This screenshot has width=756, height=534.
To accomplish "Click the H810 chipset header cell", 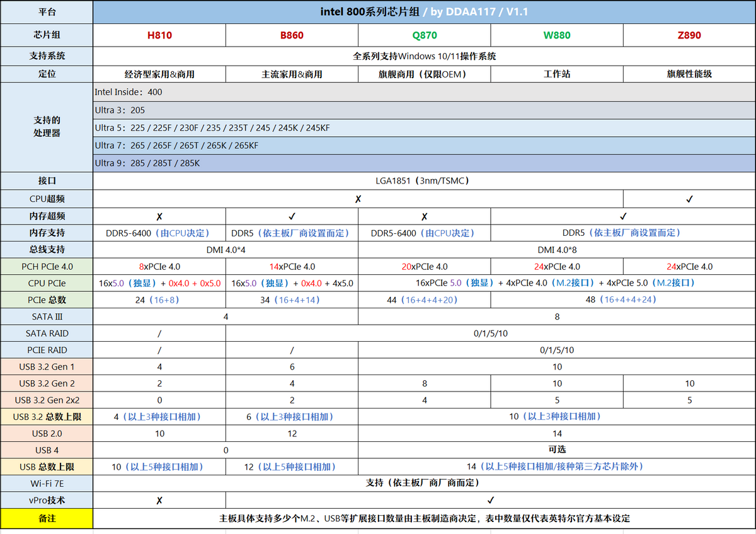I will 159,35.
